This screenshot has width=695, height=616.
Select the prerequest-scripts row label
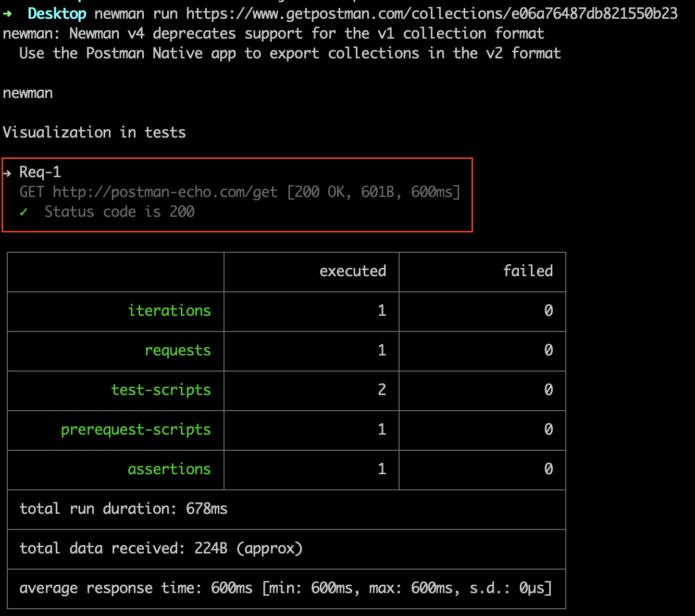pyautogui.click(x=136, y=430)
